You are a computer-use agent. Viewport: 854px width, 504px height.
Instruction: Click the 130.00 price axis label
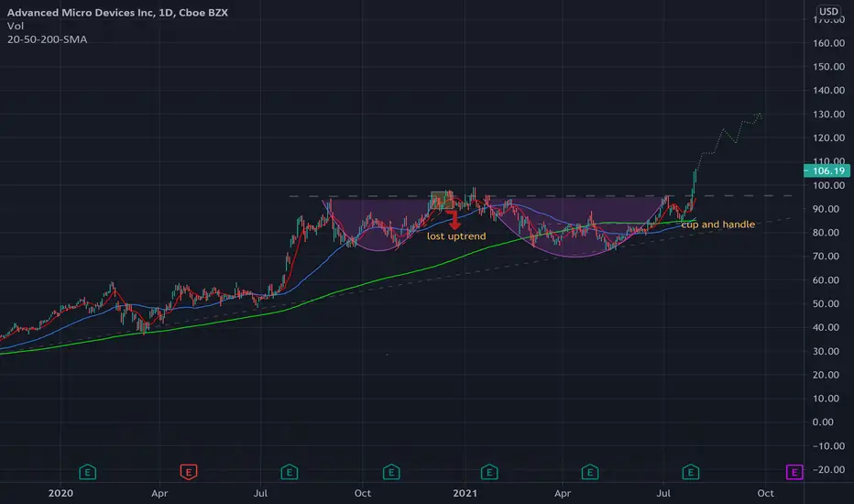pos(829,115)
